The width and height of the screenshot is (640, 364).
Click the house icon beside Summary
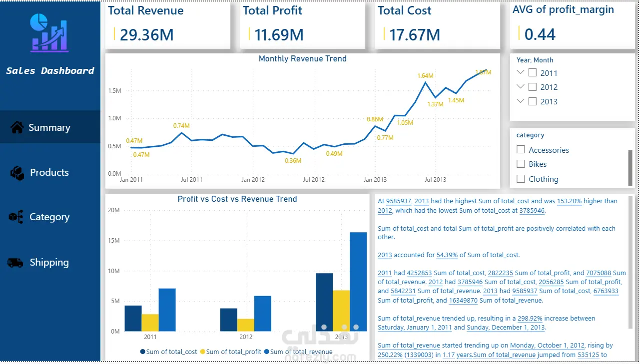tap(17, 127)
